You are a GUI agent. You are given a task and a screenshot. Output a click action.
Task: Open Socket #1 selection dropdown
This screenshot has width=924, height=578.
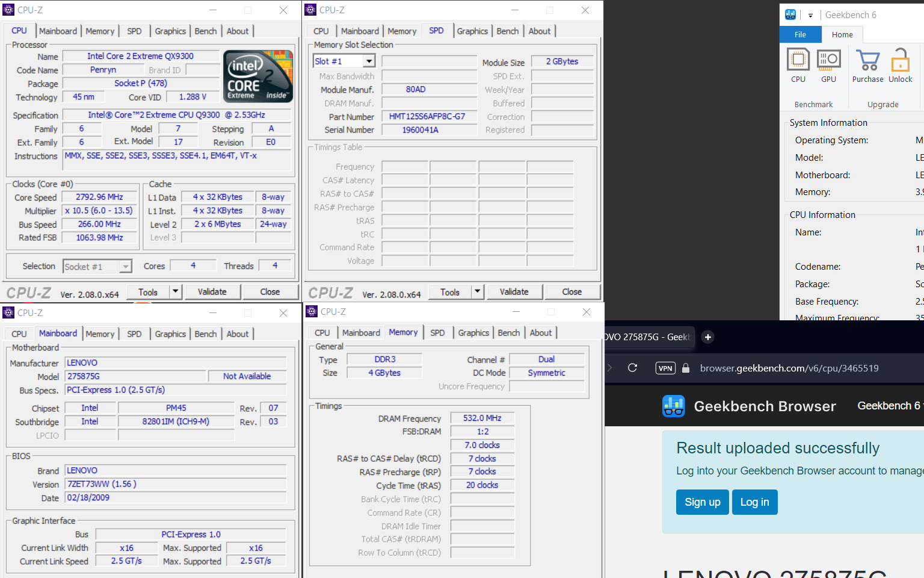(126, 266)
